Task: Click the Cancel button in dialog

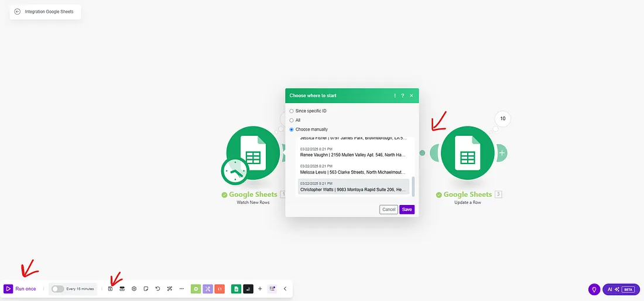Action: pyautogui.click(x=389, y=210)
